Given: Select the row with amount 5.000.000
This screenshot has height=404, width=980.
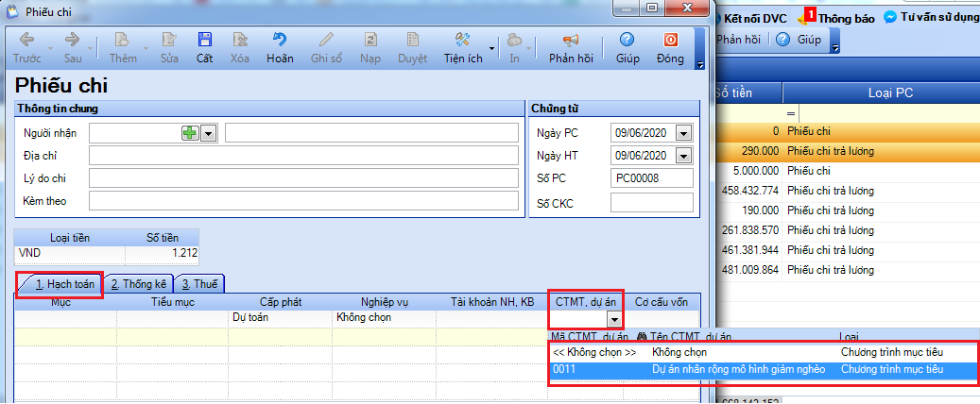Looking at the screenshot, I should 847,171.
